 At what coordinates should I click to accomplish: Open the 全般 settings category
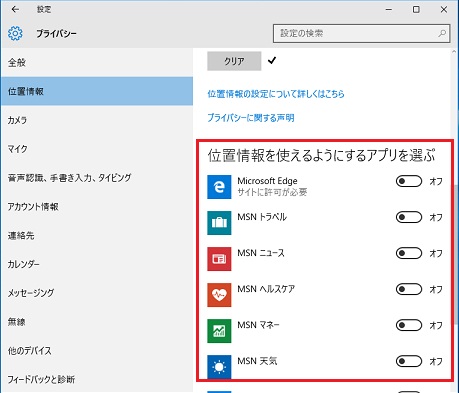click(97, 62)
